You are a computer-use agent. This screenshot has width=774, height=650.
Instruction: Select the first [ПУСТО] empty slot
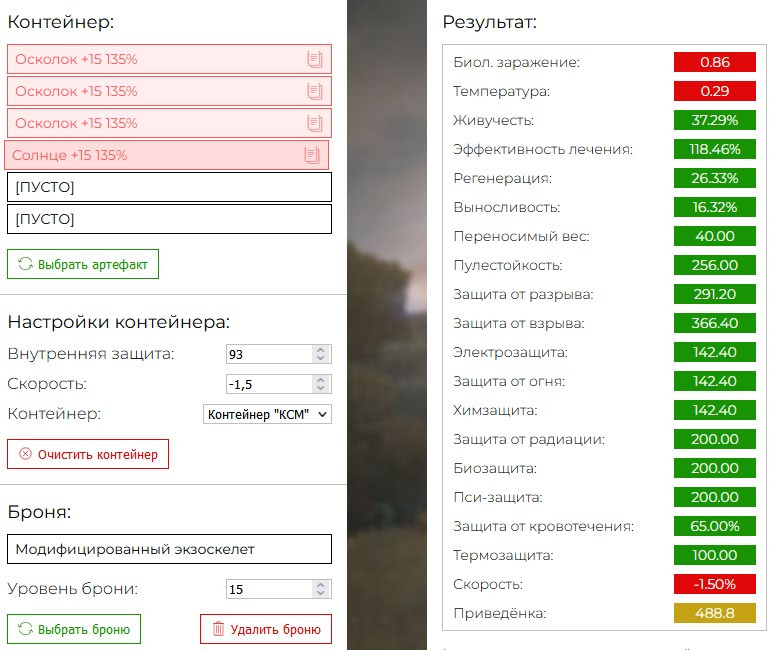tap(169, 187)
